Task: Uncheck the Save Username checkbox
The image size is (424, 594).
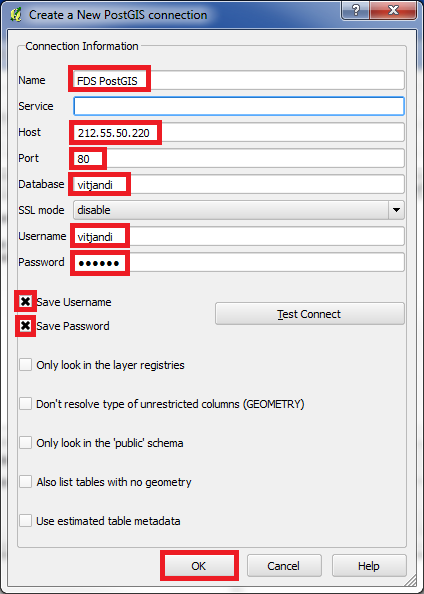Action: [x=25, y=302]
